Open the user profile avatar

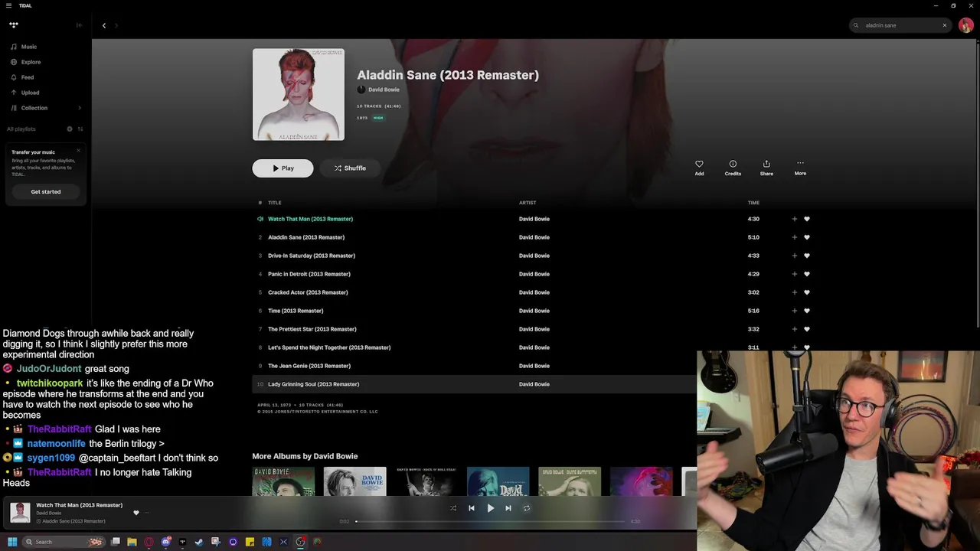tap(966, 25)
